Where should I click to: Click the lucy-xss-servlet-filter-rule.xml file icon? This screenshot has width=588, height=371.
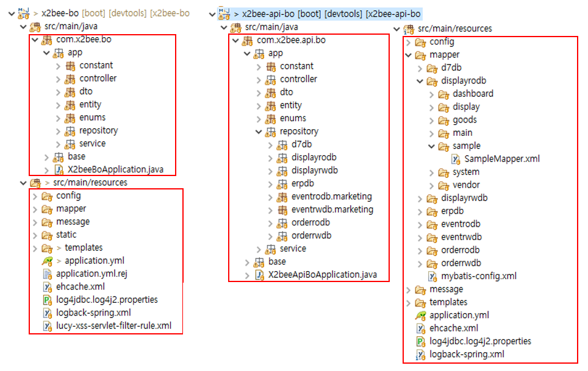[x=48, y=326]
